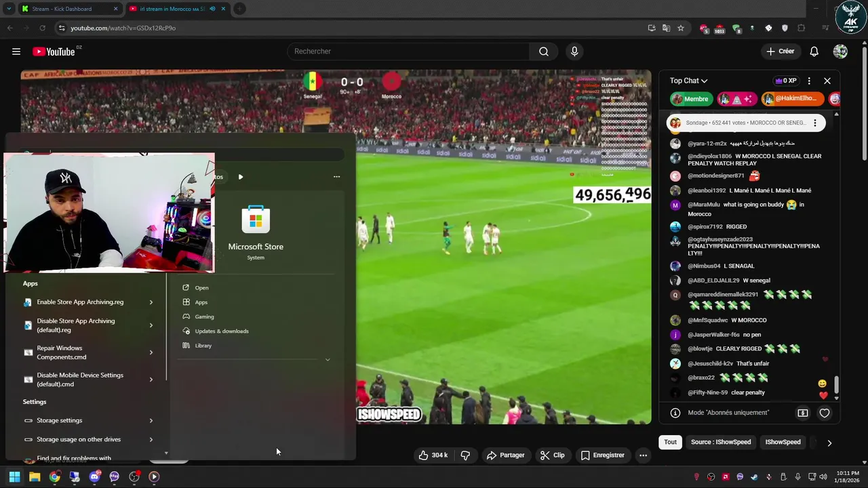Expand Enable Store App Archiving.reg result
Viewport: 868px width, 488px height.
point(151,302)
